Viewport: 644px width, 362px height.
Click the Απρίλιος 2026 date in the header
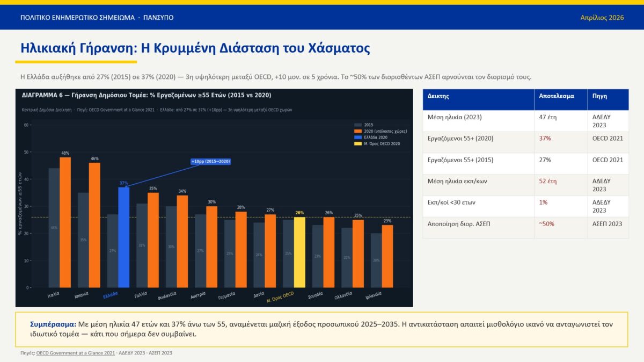(602, 18)
